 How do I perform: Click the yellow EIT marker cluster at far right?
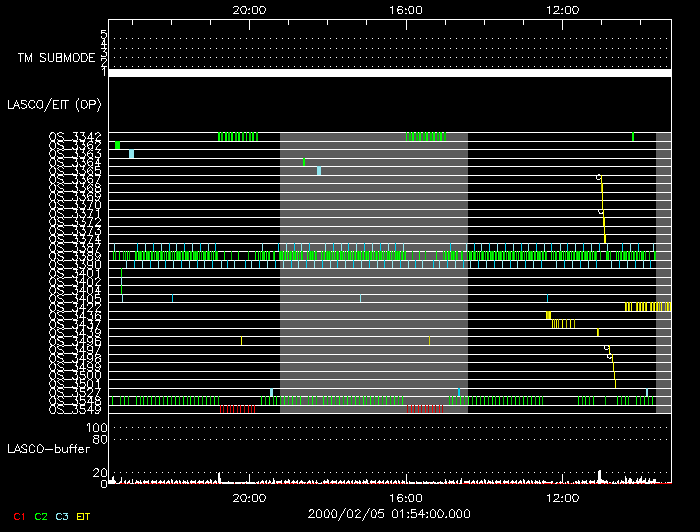click(x=648, y=307)
